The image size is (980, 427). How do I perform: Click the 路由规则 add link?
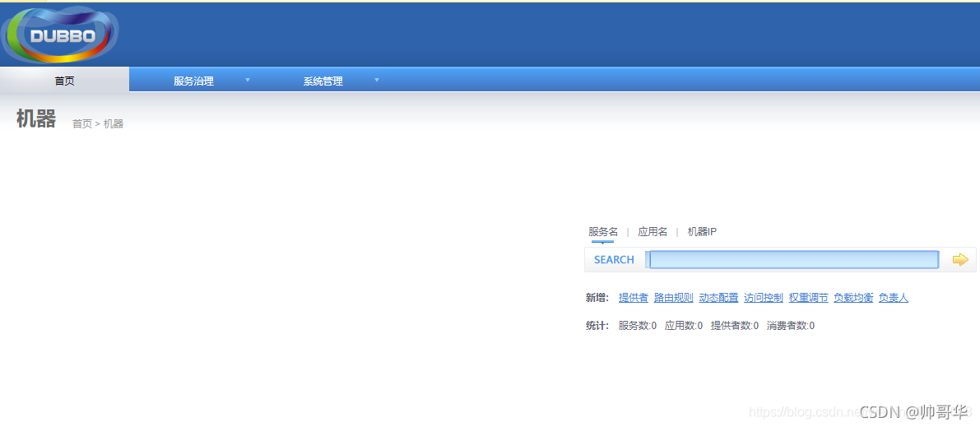click(673, 298)
